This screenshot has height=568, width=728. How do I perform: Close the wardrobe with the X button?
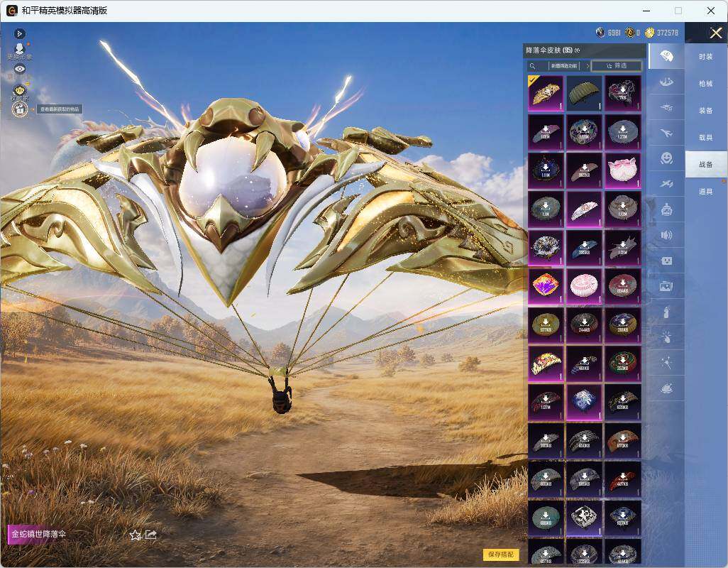[715, 33]
